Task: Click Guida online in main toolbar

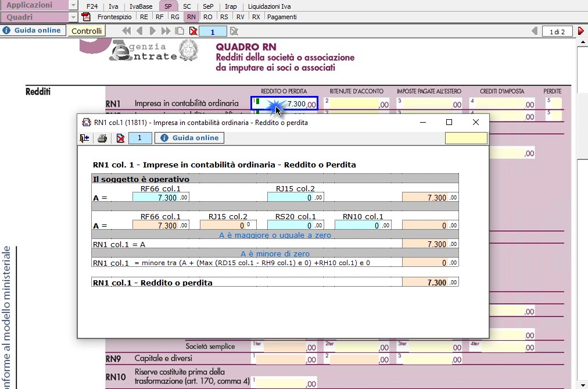Action: (33, 30)
